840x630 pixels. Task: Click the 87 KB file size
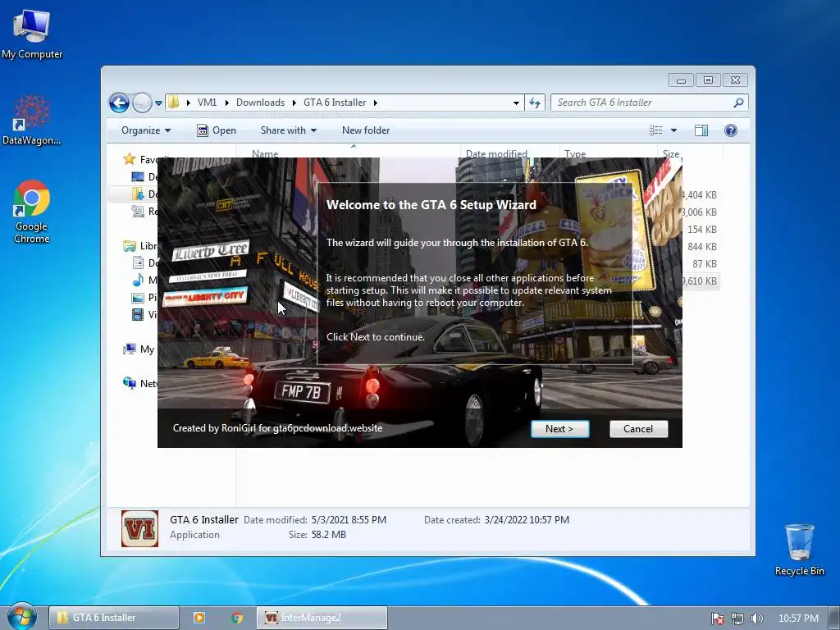tap(704, 263)
